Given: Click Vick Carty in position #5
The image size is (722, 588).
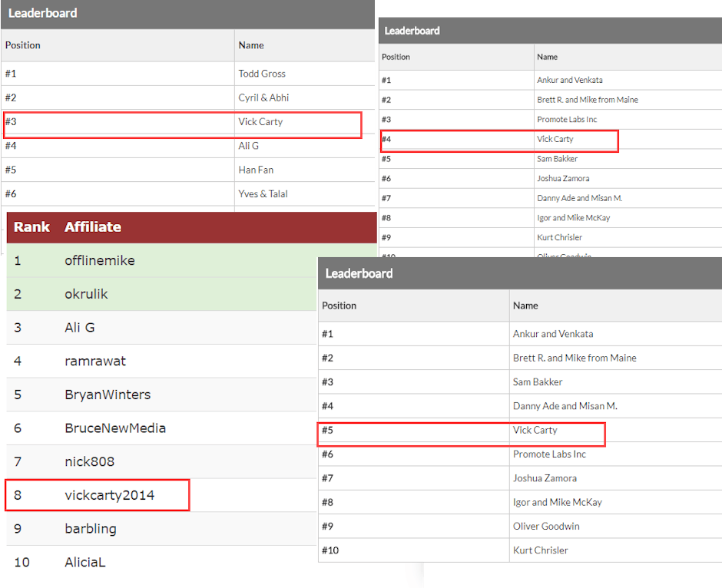Looking at the screenshot, I should coord(535,431).
